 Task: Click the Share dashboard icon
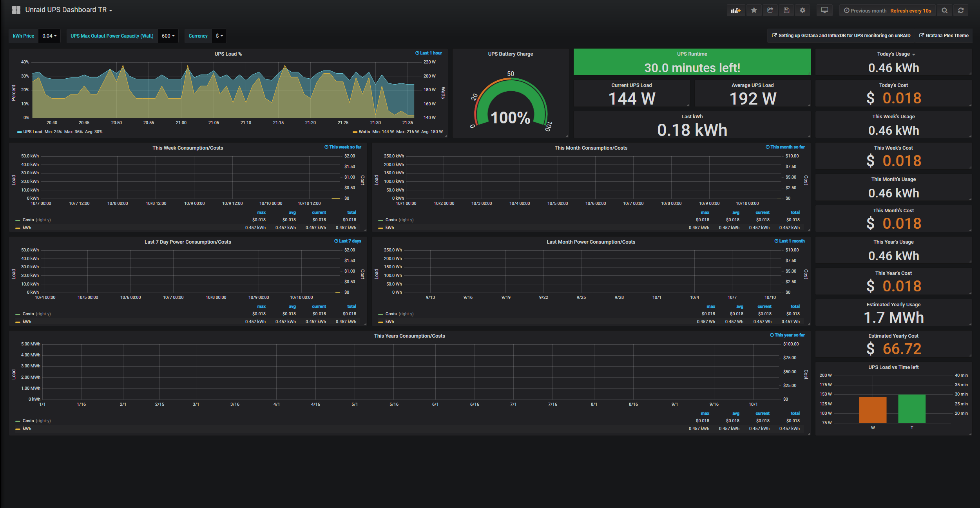(770, 11)
